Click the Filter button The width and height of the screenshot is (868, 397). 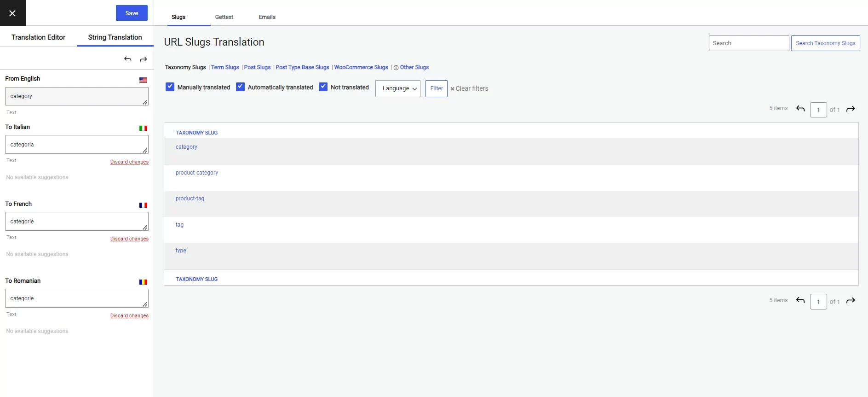(x=436, y=88)
